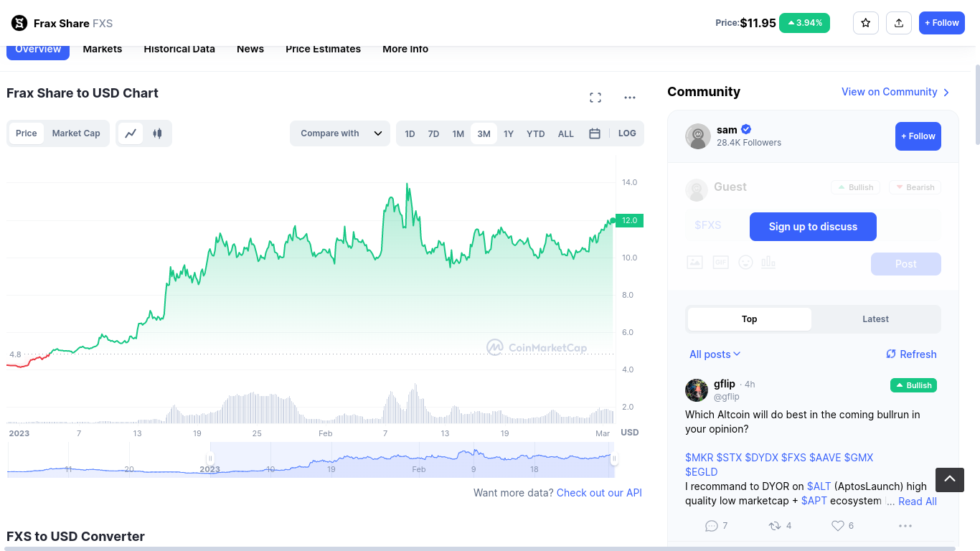This screenshot has height=551, width=980.
Task: Select the 7D time range
Action: point(433,133)
